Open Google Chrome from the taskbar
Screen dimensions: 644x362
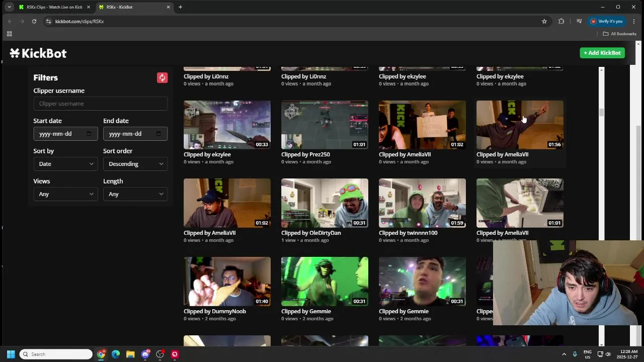[x=101, y=354]
